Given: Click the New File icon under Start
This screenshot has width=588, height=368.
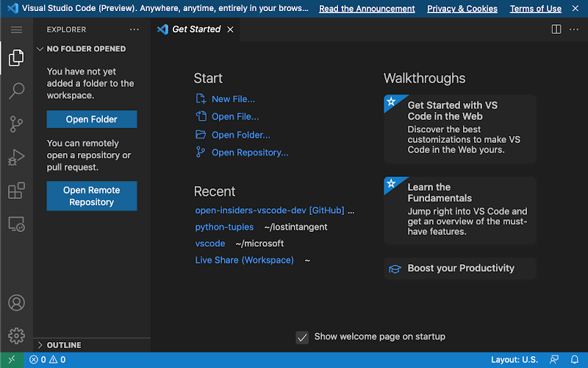Looking at the screenshot, I should point(201,99).
